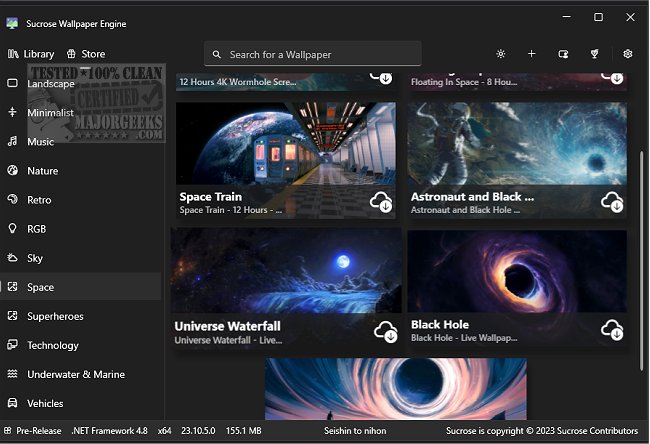Select the Music category
650x444 pixels.
(x=41, y=142)
